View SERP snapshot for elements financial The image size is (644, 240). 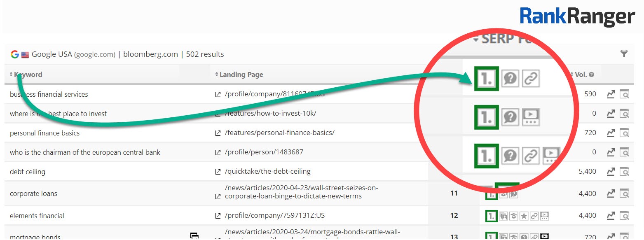tap(625, 215)
